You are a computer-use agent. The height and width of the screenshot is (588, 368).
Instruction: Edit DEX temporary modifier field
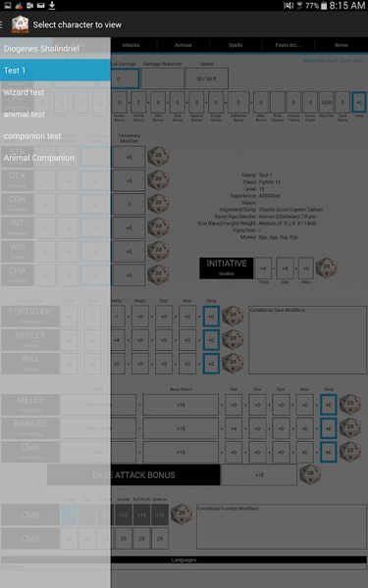click(129, 180)
